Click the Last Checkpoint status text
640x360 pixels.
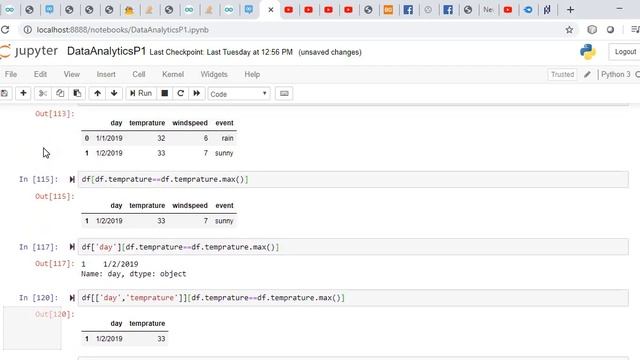(221, 52)
